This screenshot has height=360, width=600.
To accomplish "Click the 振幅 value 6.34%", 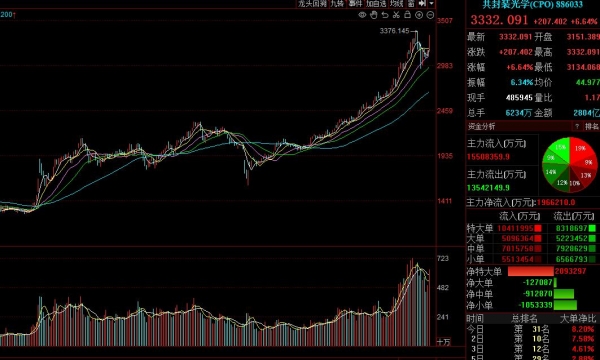I will pos(522,82).
